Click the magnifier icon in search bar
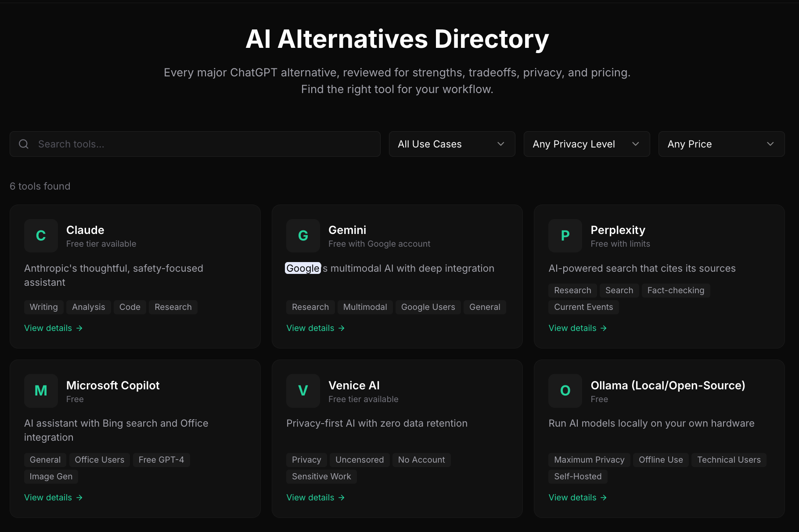The height and width of the screenshot is (532, 799). 24,144
